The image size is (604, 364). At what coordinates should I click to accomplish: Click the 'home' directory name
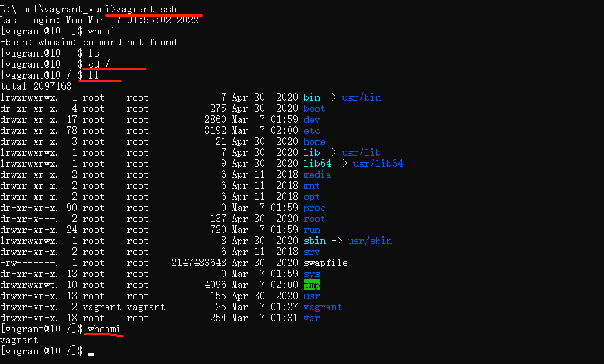click(314, 141)
